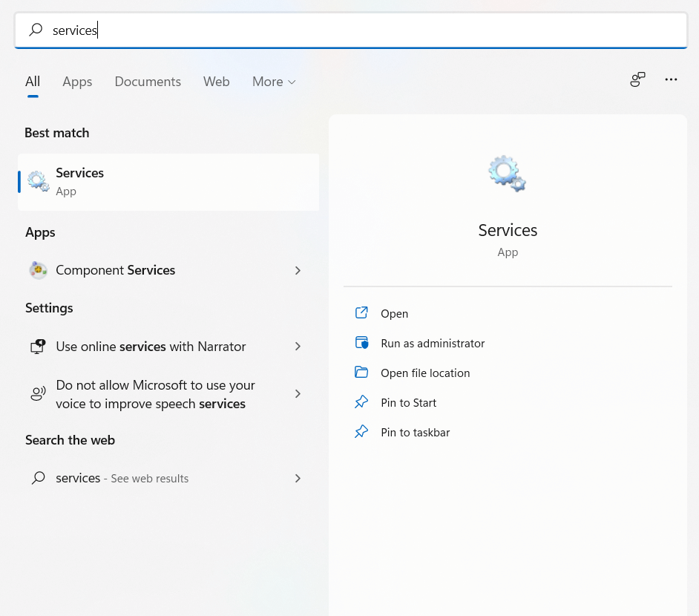Choose Open file location
Image resolution: width=699 pixels, height=616 pixels.
click(425, 373)
